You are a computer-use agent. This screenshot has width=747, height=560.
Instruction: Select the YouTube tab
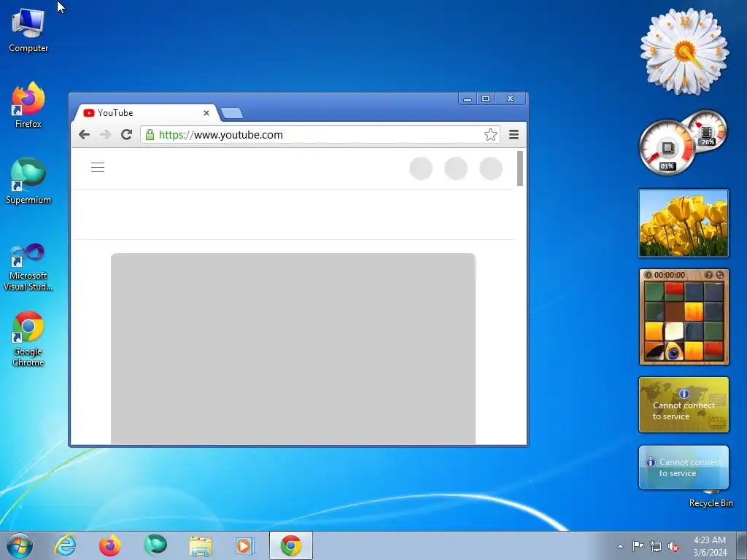[x=146, y=113]
